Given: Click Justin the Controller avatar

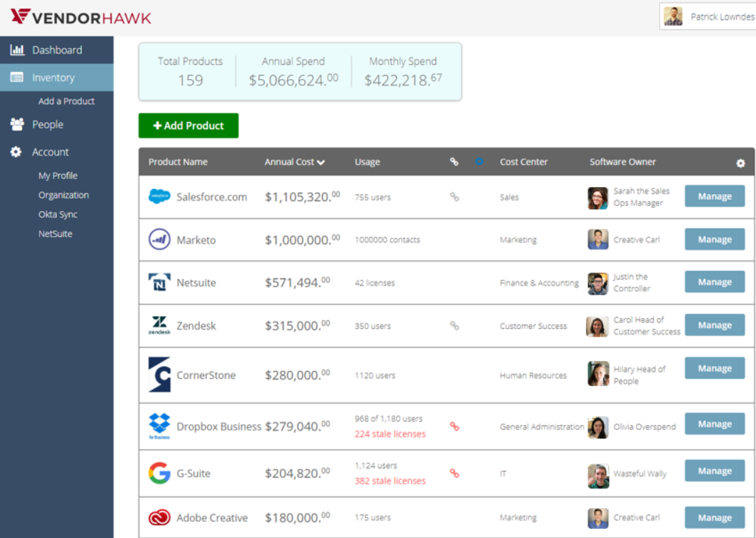Looking at the screenshot, I should pos(598,283).
